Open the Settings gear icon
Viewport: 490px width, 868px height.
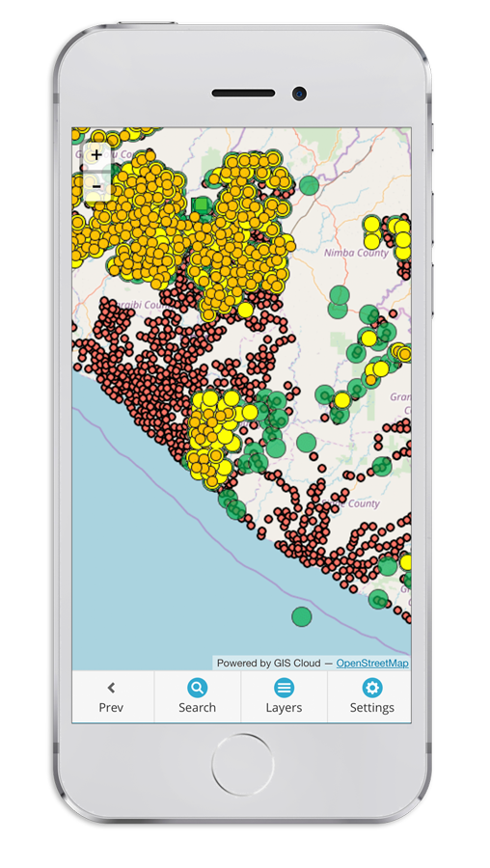click(372, 688)
